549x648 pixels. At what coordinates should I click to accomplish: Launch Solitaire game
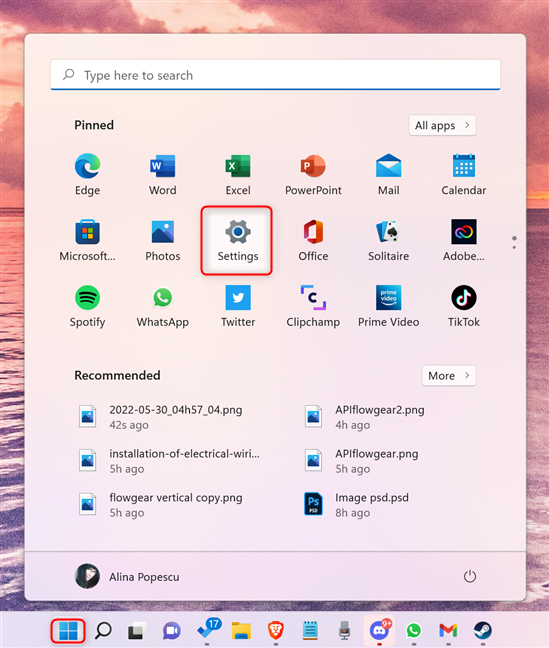tap(388, 240)
